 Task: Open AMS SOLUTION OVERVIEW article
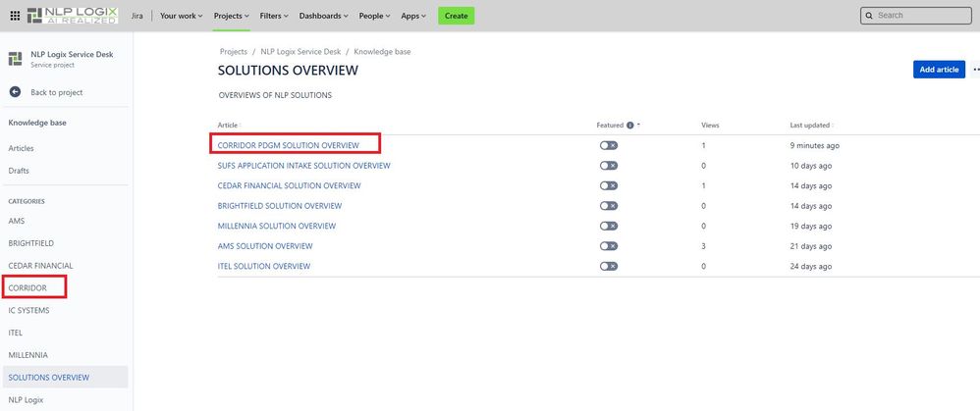[x=265, y=246]
